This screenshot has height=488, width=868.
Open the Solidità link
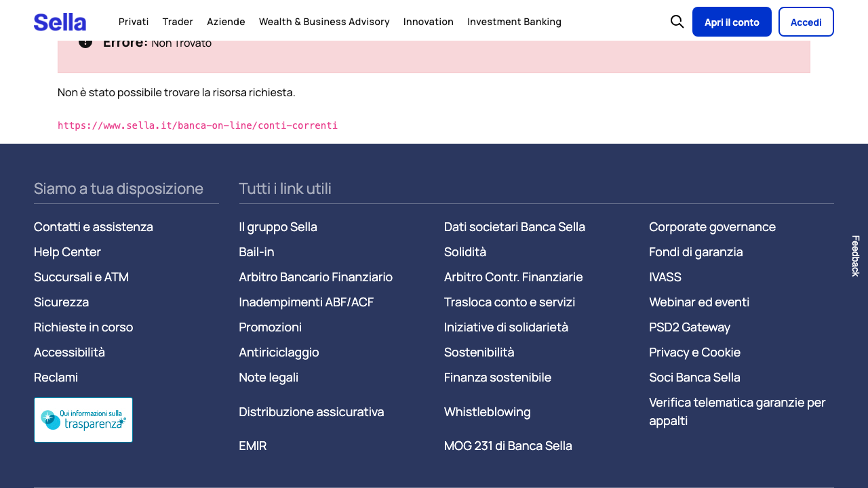(465, 251)
